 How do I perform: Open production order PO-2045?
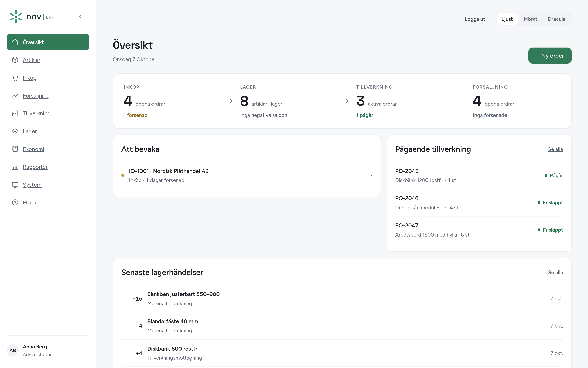479,175
